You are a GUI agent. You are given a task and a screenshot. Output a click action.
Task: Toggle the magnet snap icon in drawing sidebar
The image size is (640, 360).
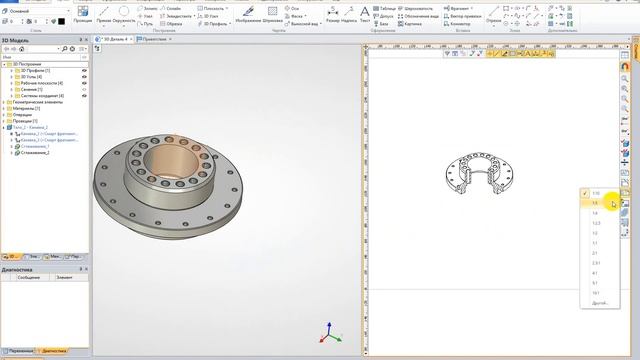[x=624, y=67]
